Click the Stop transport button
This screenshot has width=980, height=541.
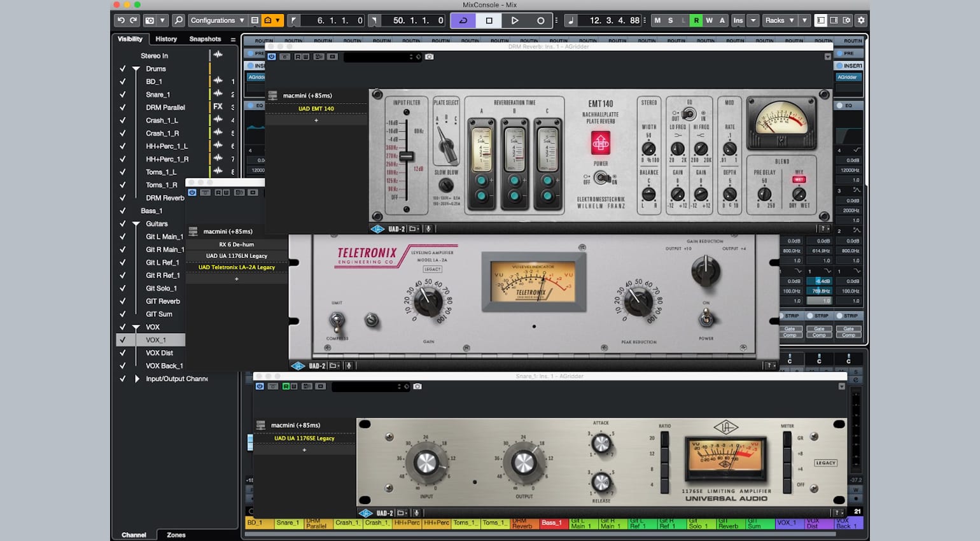point(489,20)
